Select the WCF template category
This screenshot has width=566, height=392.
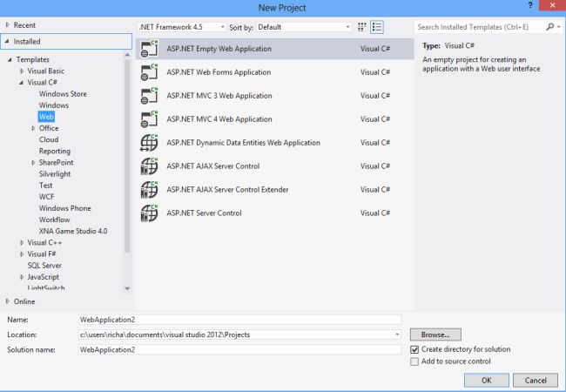(46, 197)
